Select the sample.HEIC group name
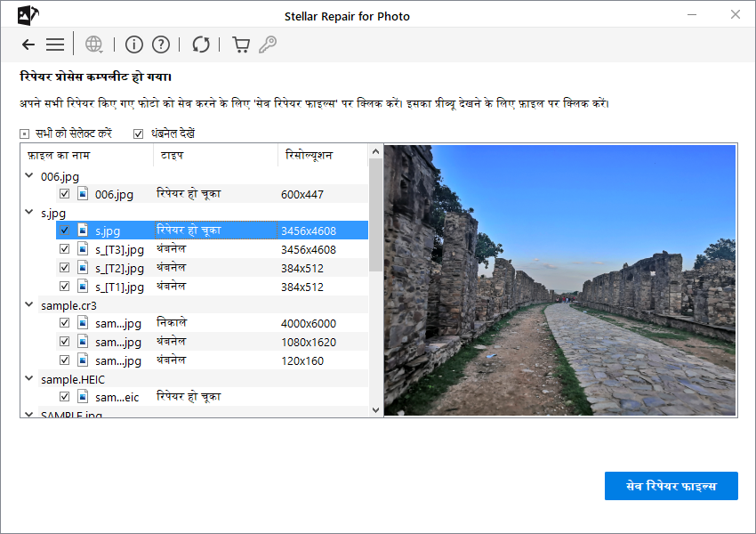 click(73, 380)
